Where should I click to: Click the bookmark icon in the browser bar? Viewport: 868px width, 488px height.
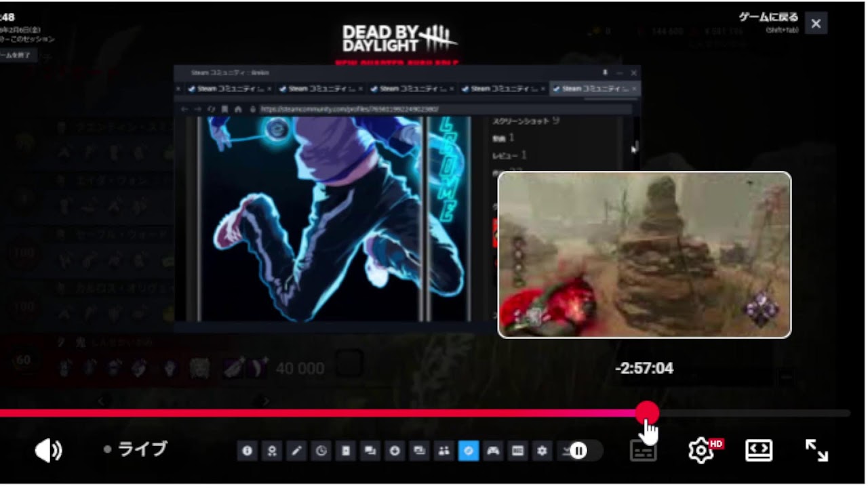(224, 108)
